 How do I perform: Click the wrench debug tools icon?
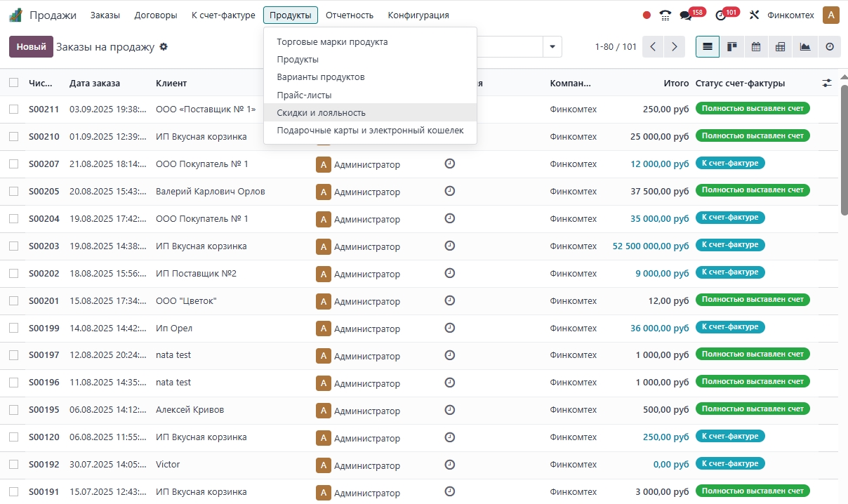755,15
